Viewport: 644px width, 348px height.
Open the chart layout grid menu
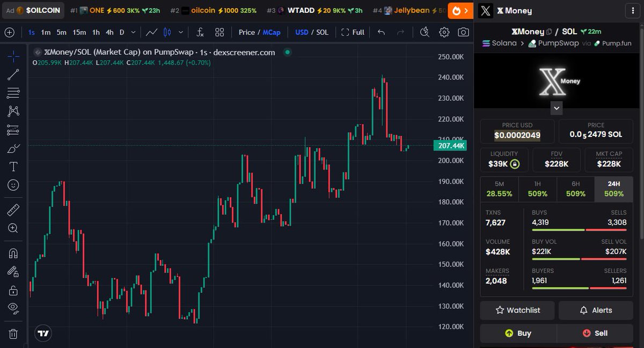click(x=219, y=32)
